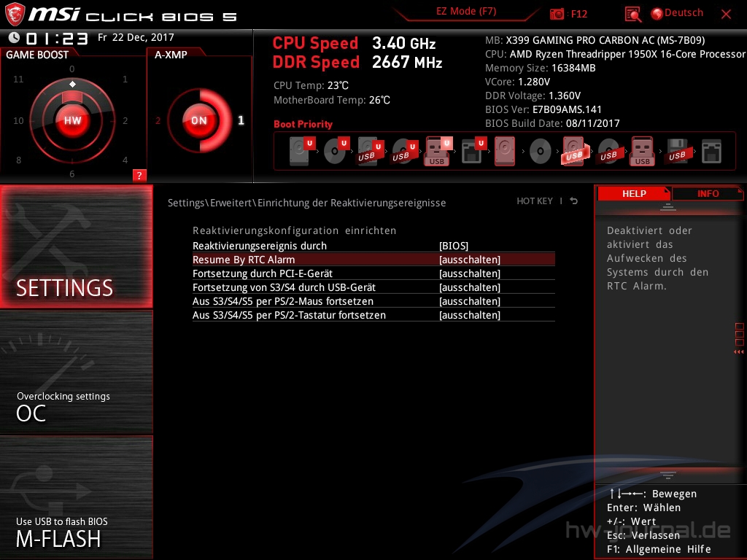Click the help panel top collapse handle
Image resolution: width=747 pixels, height=560 pixels.
668,206
